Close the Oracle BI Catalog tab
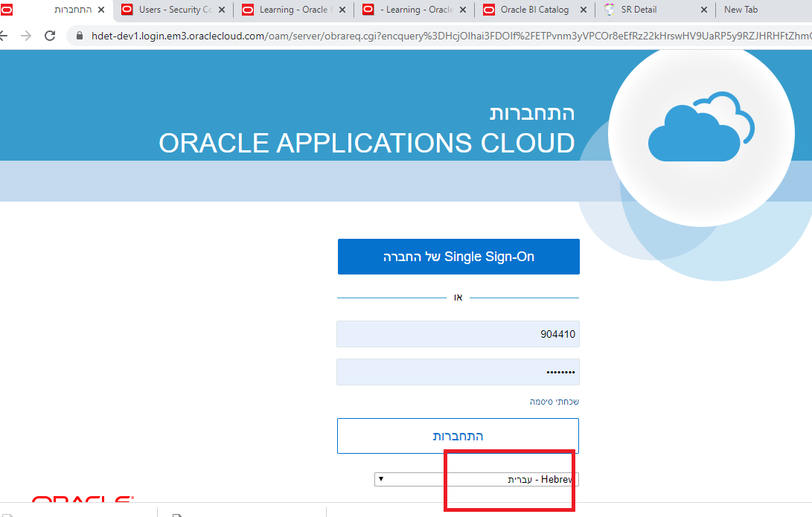 point(583,10)
